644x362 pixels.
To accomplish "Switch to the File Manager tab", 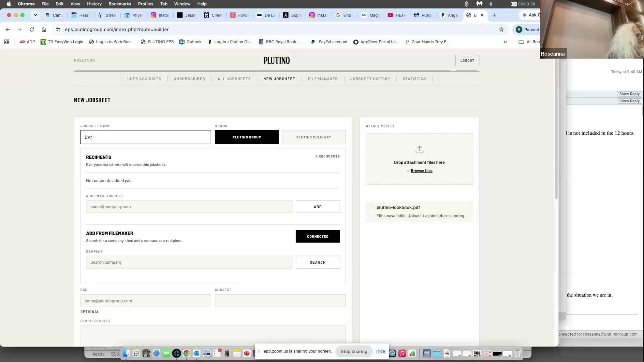I will 323,79.
